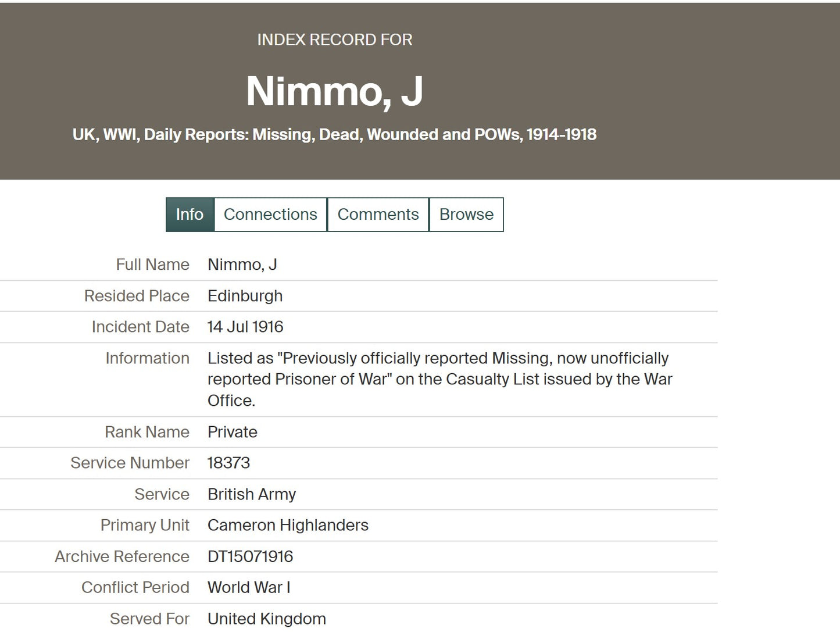The image size is (840, 632).
Task: Select the Conflict Period World War I
Action: click(x=249, y=587)
